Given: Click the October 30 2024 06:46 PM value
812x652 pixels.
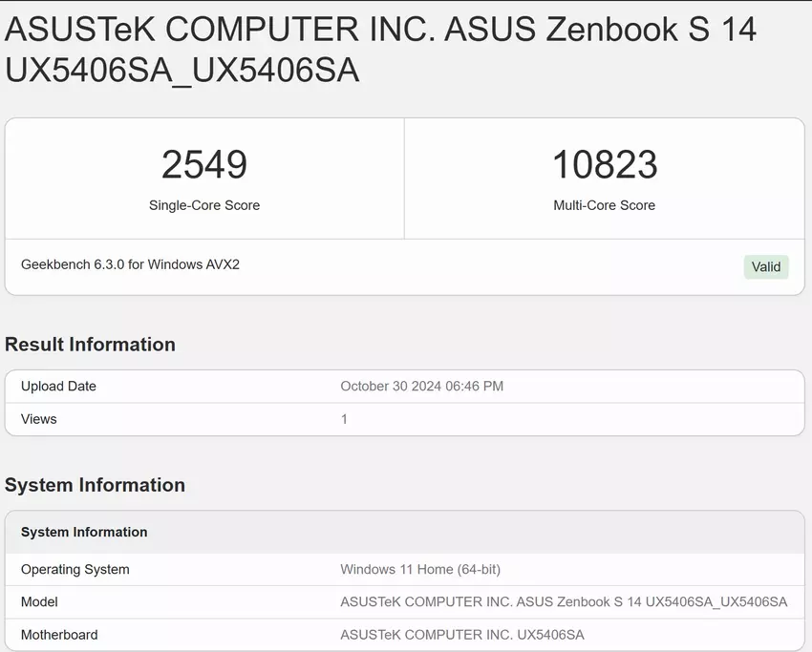Looking at the screenshot, I should (x=421, y=387).
